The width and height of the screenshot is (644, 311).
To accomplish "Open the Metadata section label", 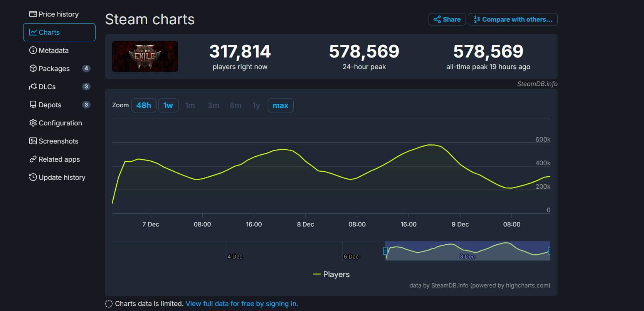I will (54, 50).
